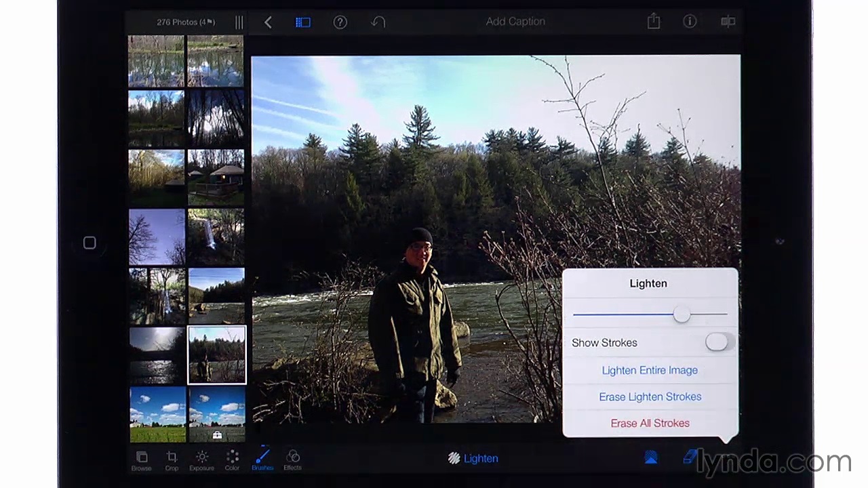Open the Effects tool

coord(293,460)
